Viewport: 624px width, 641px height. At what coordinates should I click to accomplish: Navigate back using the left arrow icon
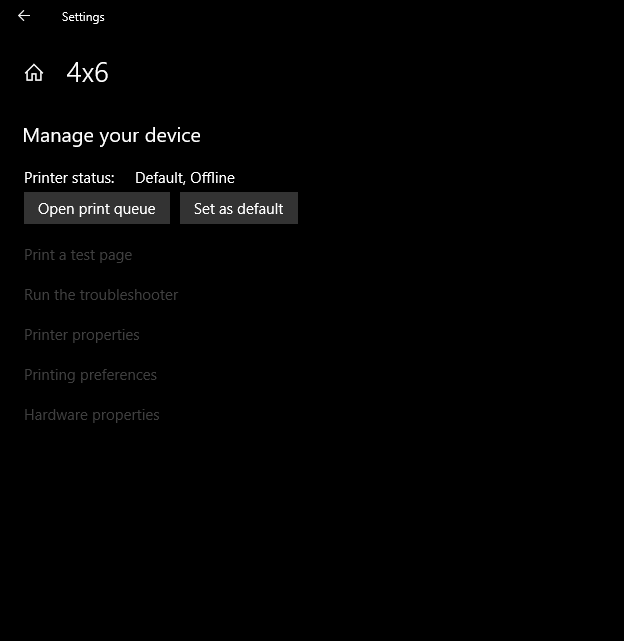pos(24,16)
